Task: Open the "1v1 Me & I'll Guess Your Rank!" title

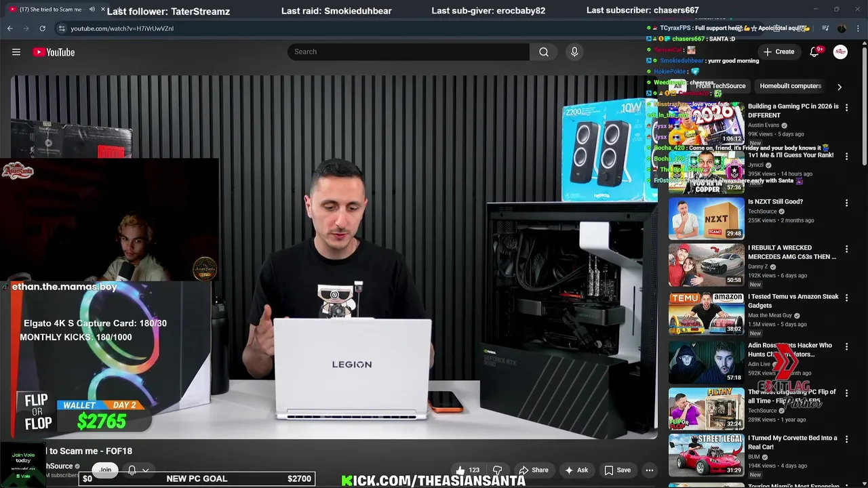Action: pyautogui.click(x=791, y=155)
